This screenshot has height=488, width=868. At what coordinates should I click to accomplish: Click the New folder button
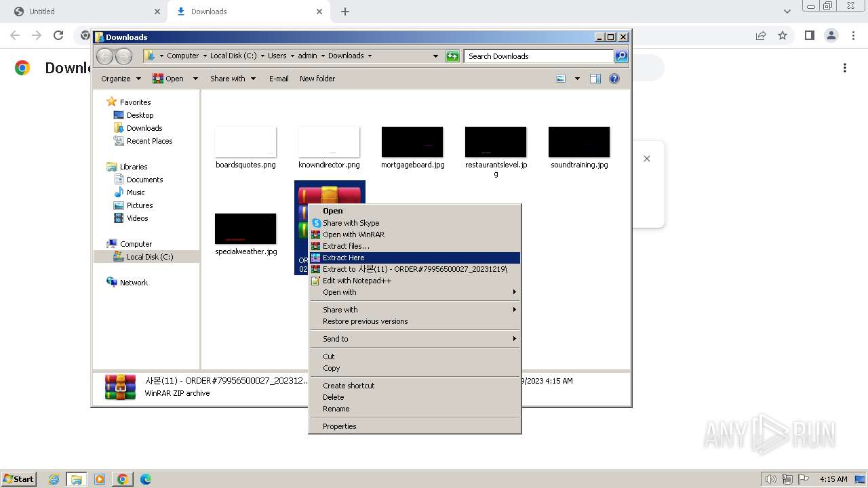(317, 79)
